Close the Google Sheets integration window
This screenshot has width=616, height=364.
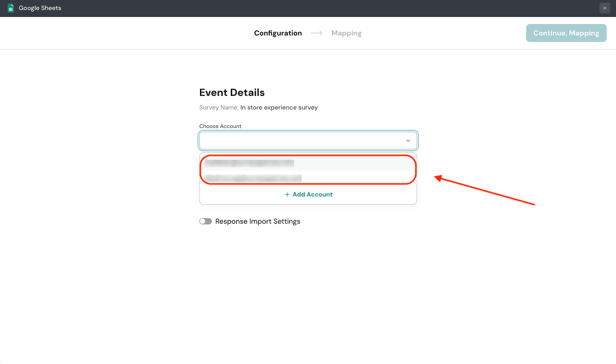pyautogui.click(x=604, y=8)
